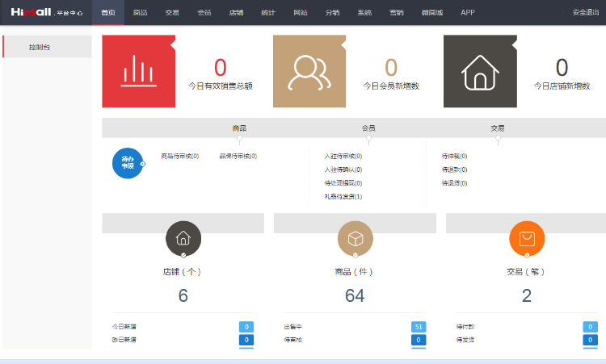
Task: Click the 待审核 count badge
Action: [x=419, y=340]
